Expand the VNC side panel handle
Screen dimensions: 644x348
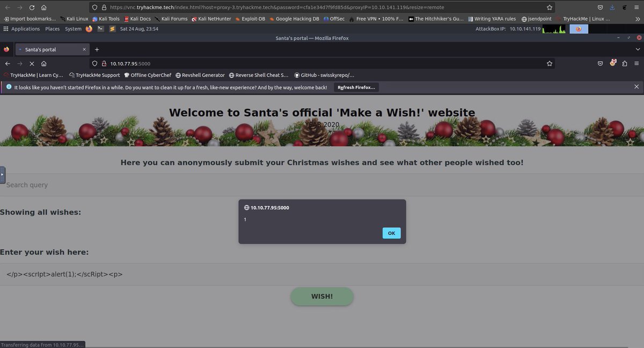tap(2, 174)
